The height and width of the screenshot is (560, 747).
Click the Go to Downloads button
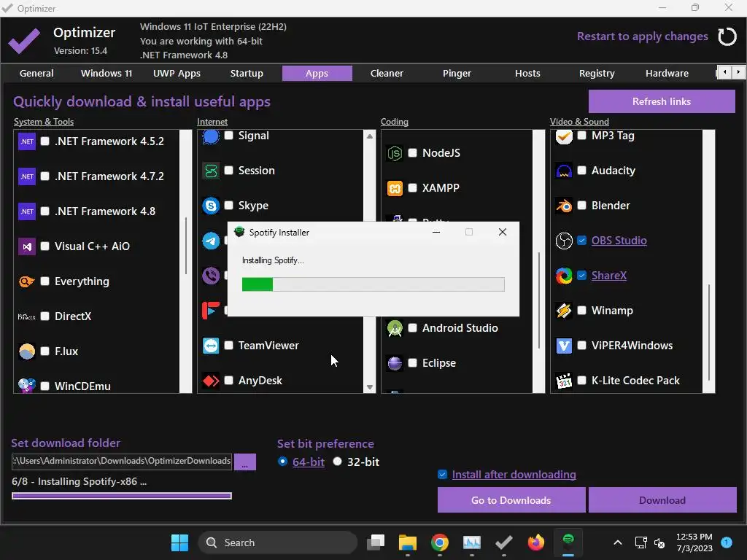[511, 500]
